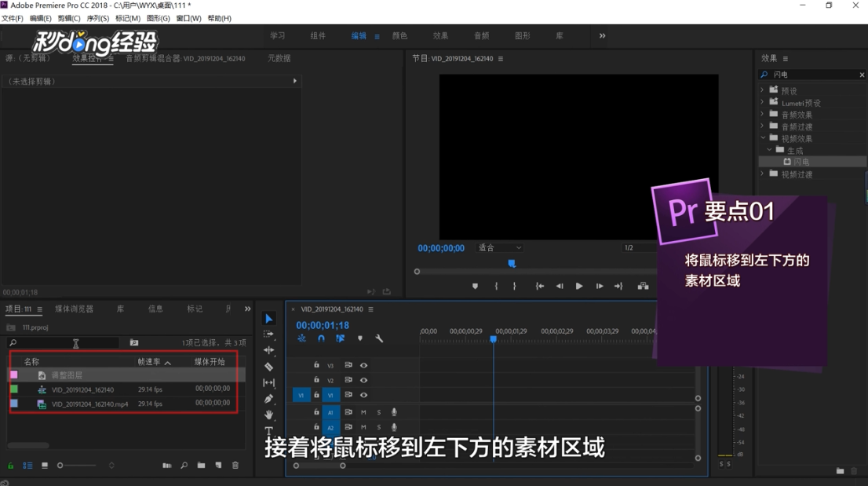The image size is (868, 486).
Task: Open 媒体浏览器 tab
Action: click(x=75, y=309)
